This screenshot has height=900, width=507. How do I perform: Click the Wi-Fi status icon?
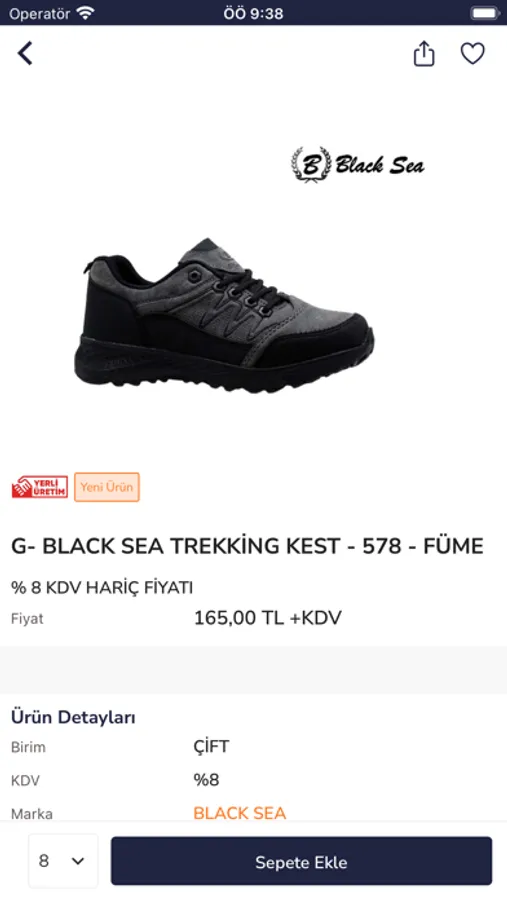pyautogui.click(x=86, y=13)
